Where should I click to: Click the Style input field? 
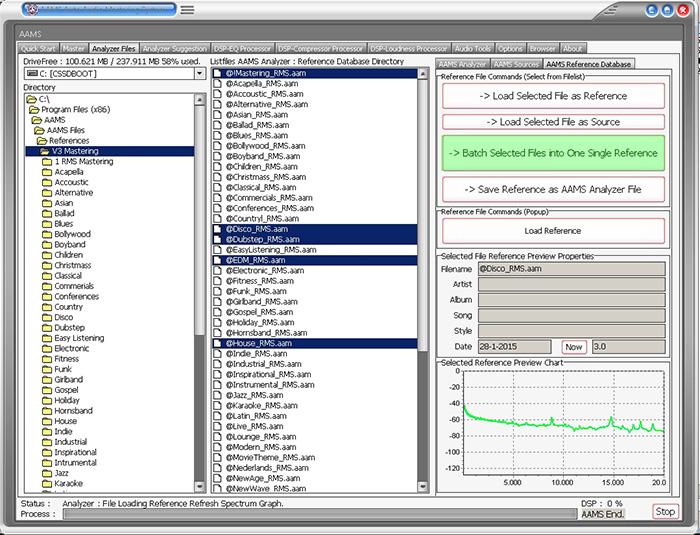(571, 331)
